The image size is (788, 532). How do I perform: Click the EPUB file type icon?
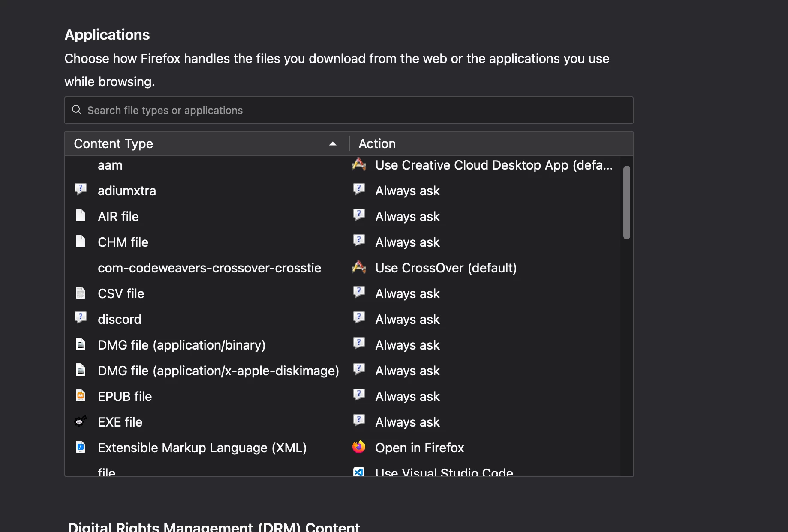point(81,396)
